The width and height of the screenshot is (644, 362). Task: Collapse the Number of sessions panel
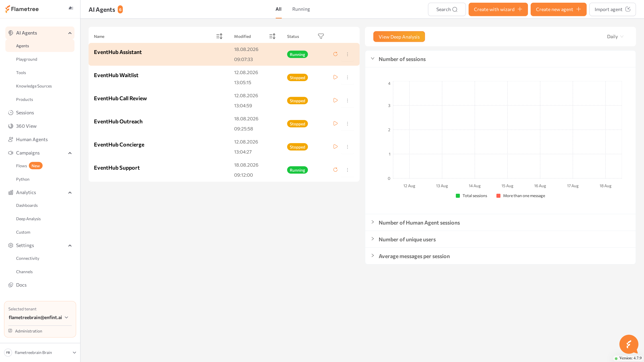pyautogui.click(x=372, y=59)
